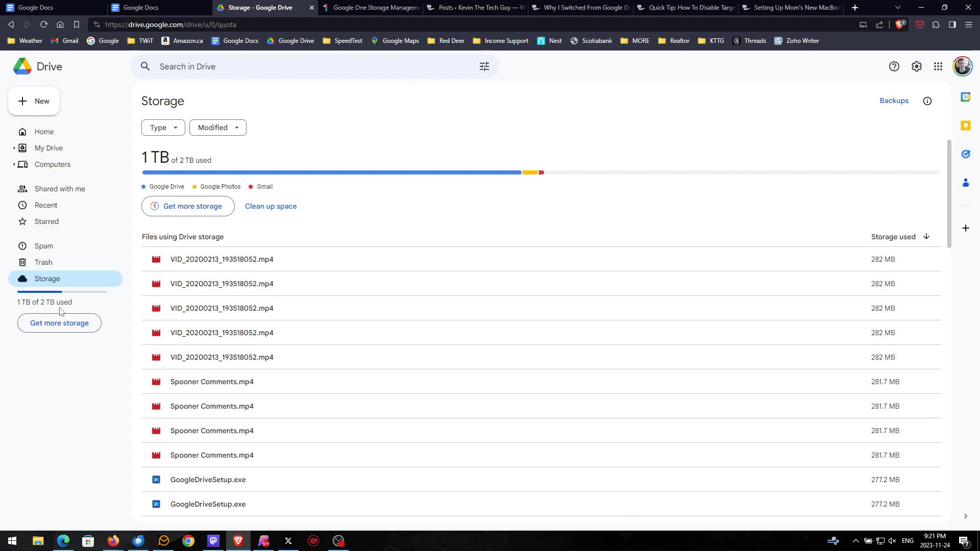Image resolution: width=980 pixels, height=551 pixels.
Task: Click the Search in Drive field
Action: (x=306, y=66)
